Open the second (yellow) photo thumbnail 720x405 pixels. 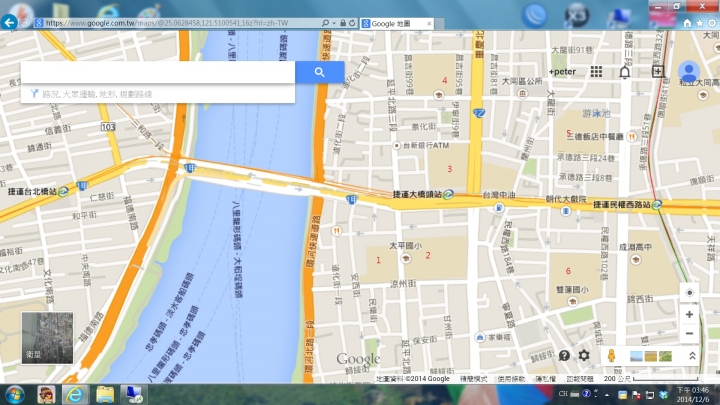(x=651, y=356)
